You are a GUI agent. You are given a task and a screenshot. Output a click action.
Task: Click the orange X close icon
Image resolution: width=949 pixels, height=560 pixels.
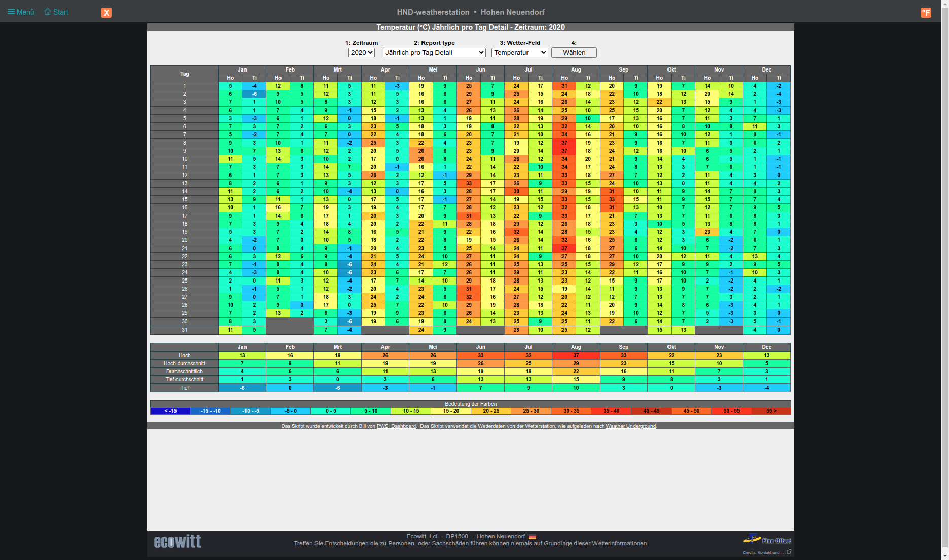pos(107,13)
